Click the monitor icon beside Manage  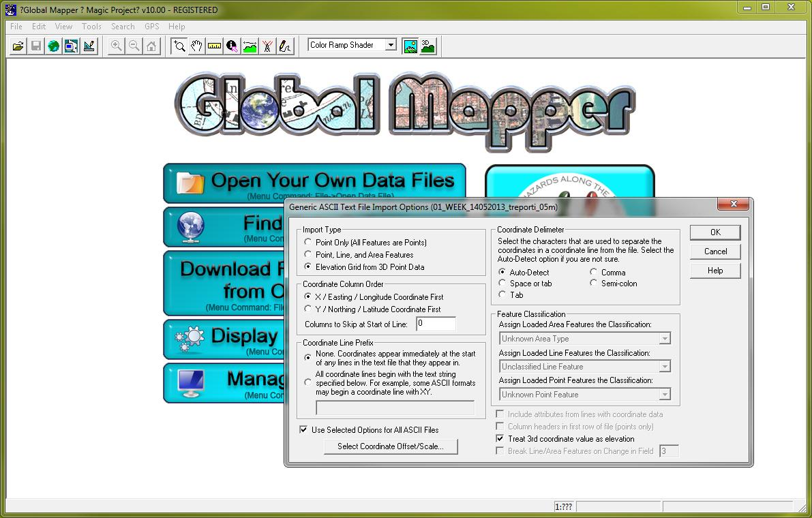coord(191,384)
